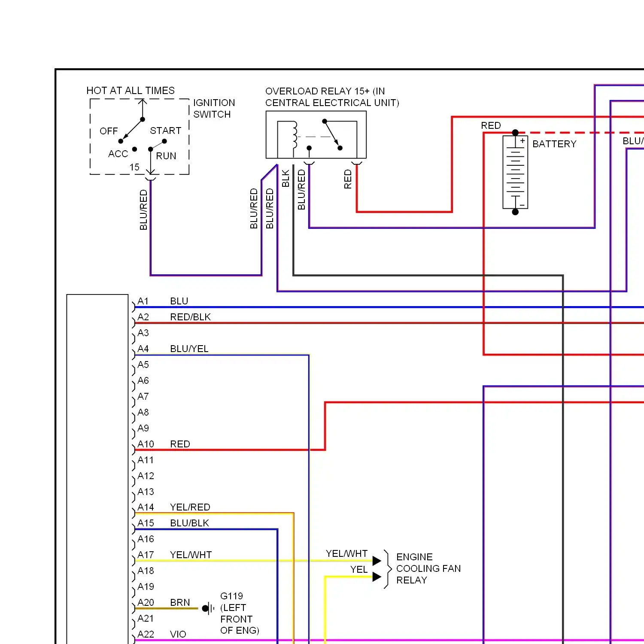Click the G119 ground symbol

pyautogui.click(x=208, y=608)
